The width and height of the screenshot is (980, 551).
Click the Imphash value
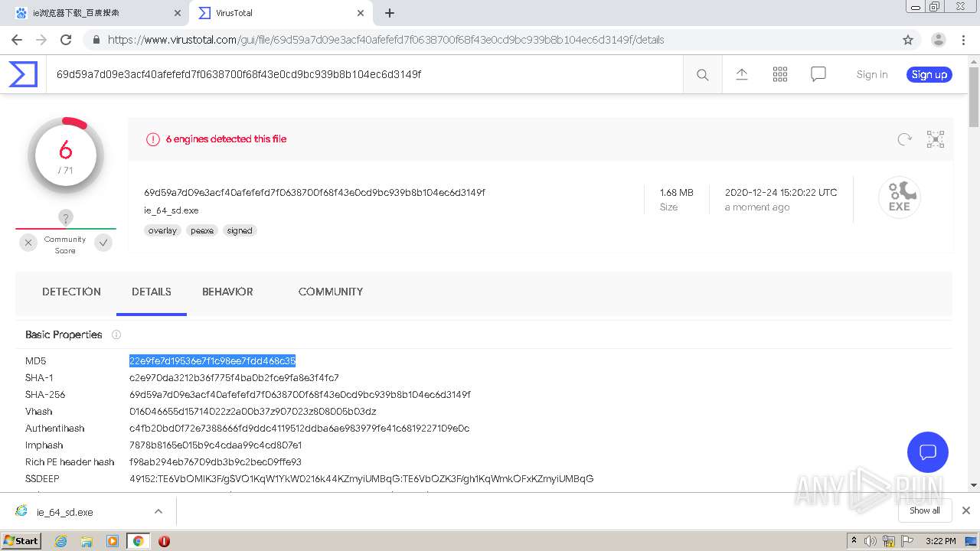click(216, 445)
